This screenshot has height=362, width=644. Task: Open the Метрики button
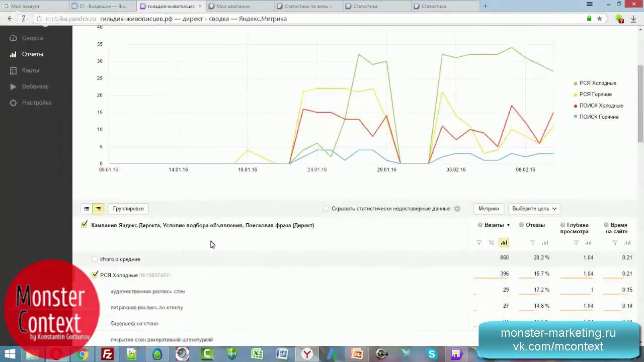point(489,209)
